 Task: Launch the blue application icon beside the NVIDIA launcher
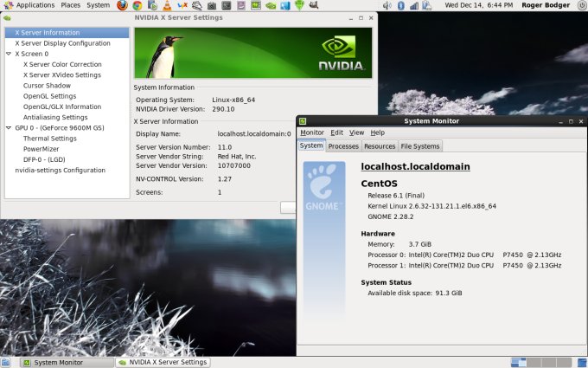(x=285, y=5)
